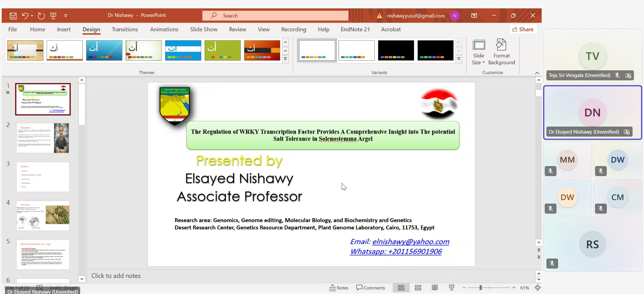Expand the Variants gallery More arrow
The width and height of the screenshot is (644, 294).
coord(459,59)
